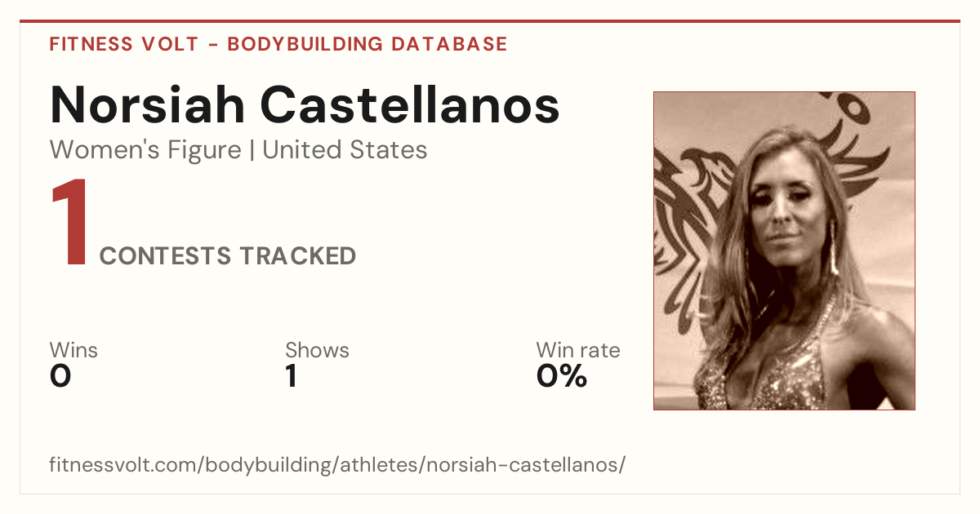980x514 pixels.
Task: Click the Wins label
Action: click(x=73, y=350)
